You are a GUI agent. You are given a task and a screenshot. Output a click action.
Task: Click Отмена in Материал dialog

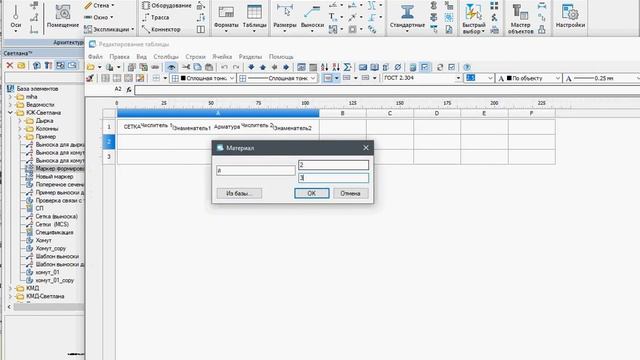351,193
